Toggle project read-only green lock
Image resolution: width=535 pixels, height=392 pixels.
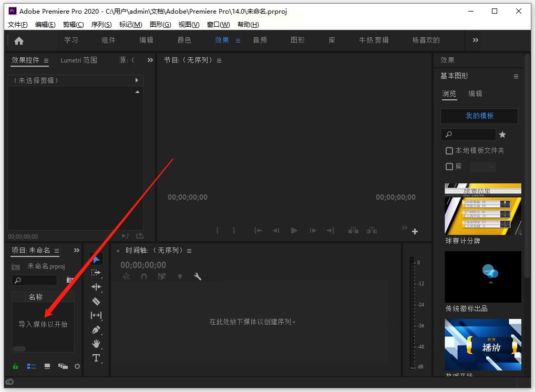point(16,366)
